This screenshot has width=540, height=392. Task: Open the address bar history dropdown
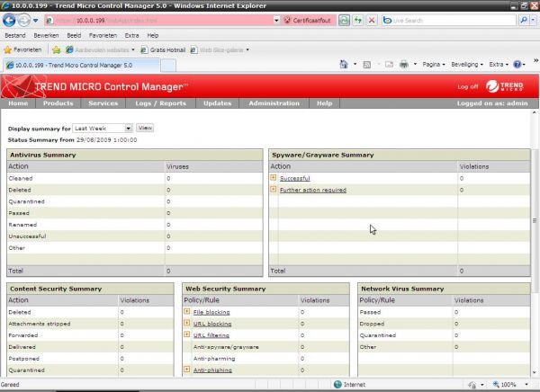pyautogui.click(x=276, y=21)
